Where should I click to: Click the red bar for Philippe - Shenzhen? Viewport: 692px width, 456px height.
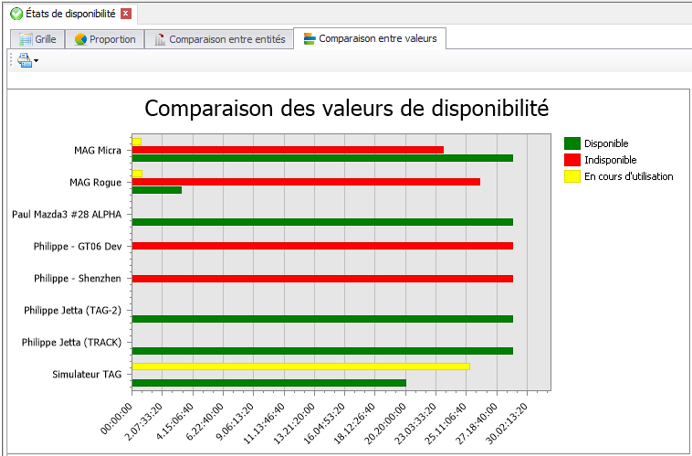click(322, 278)
